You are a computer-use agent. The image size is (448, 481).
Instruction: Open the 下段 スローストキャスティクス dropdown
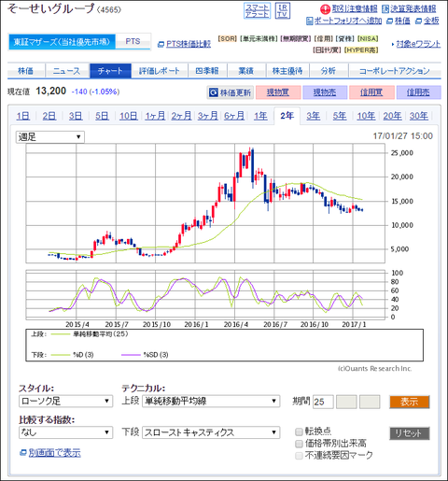point(211,432)
